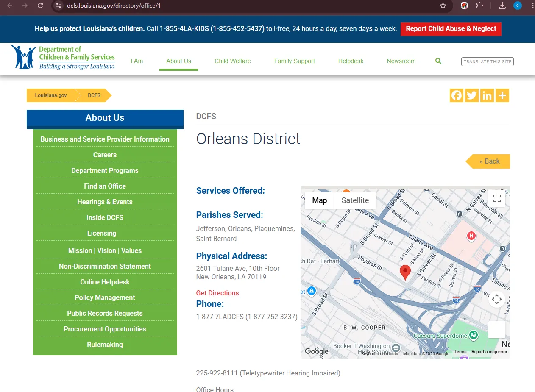Open browser downloads icon
Screen dimensions: 535x392
point(502,6)
